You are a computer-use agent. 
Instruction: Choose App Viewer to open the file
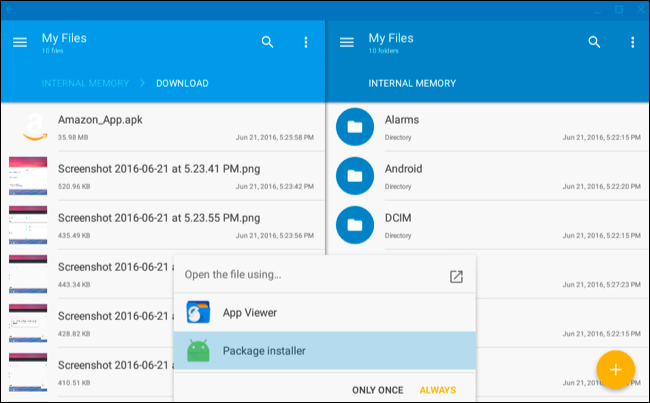pyautogui.click(x=325, y=312)
